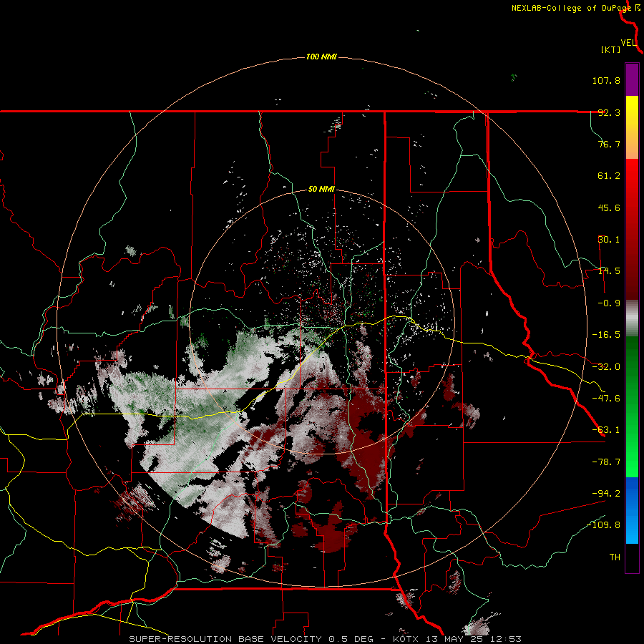Click the TH label on the legend
This screenshot has width=644, height=644.
[615, 557]
